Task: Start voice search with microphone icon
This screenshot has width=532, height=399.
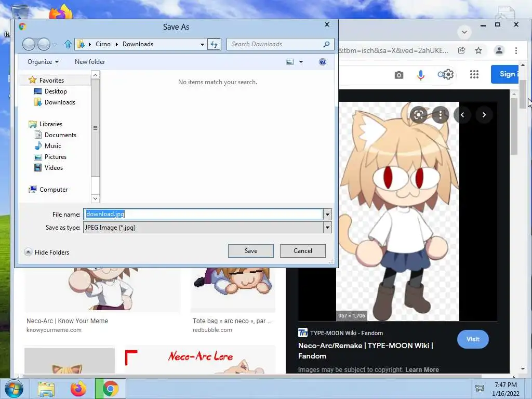Action: click(x=421, y=75)
